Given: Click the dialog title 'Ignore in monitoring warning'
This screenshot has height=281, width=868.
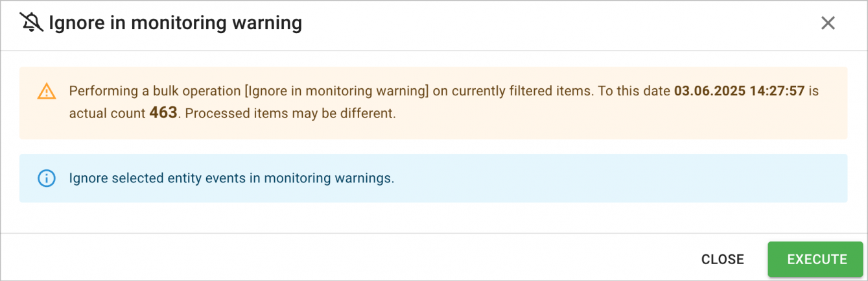Looking at the screenshot, I should [176, 23].
